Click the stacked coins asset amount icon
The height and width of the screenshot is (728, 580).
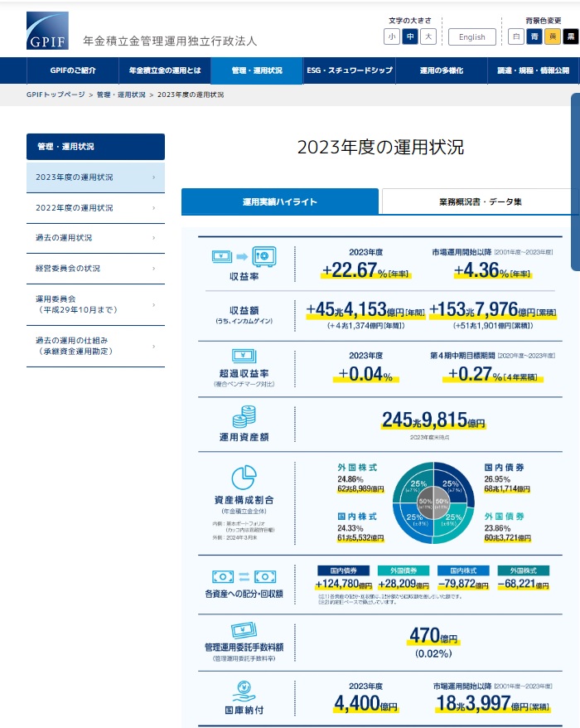pyautogui.click(x=244, y=415)
